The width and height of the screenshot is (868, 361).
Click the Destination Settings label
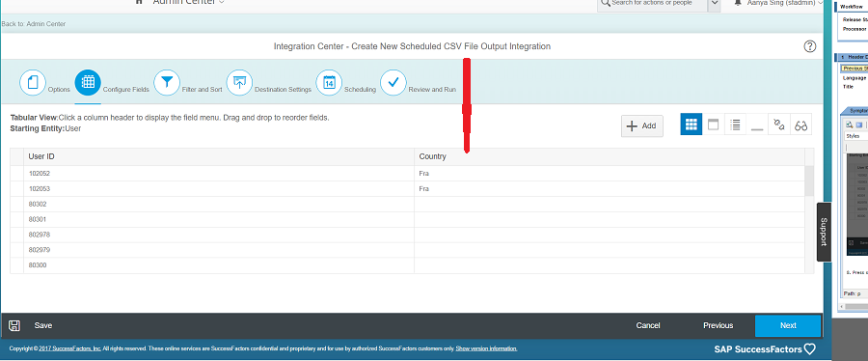[283, 89]
